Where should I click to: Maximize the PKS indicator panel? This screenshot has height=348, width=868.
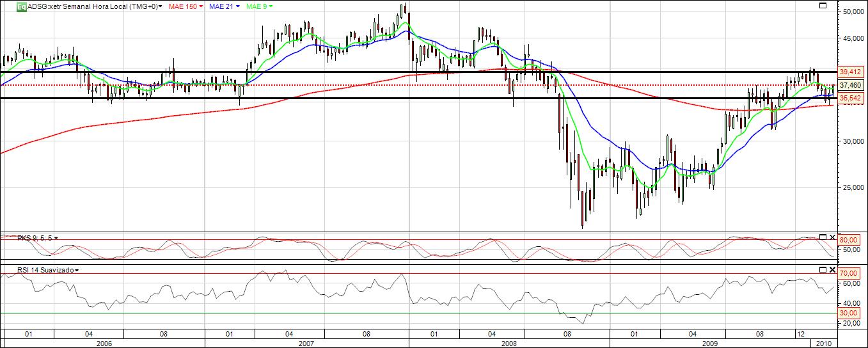coord(823,236)
